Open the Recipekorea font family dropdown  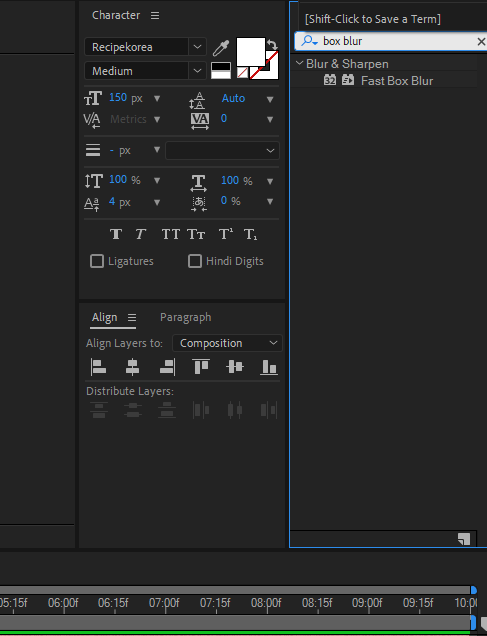(197, 47)
